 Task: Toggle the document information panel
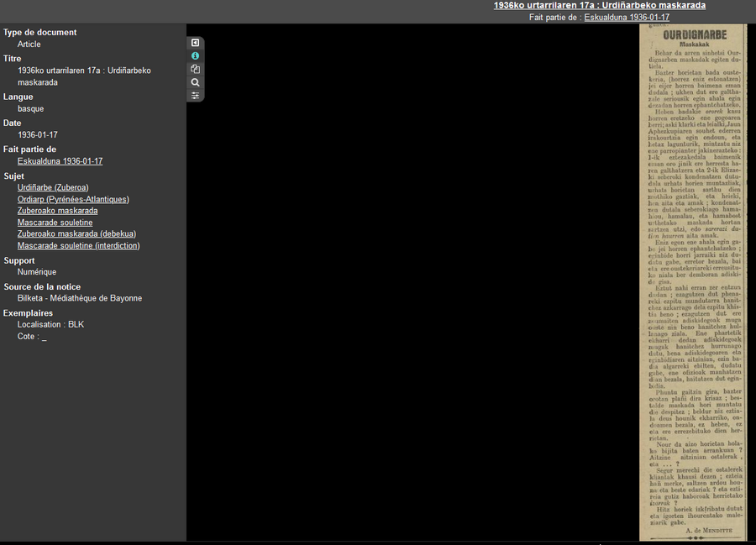[195, 56]
